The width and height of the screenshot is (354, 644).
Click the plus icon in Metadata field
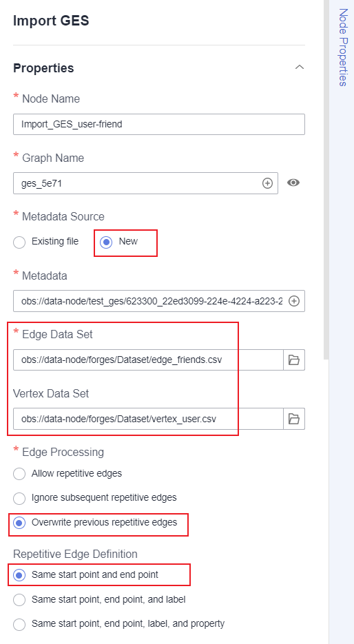294,301
